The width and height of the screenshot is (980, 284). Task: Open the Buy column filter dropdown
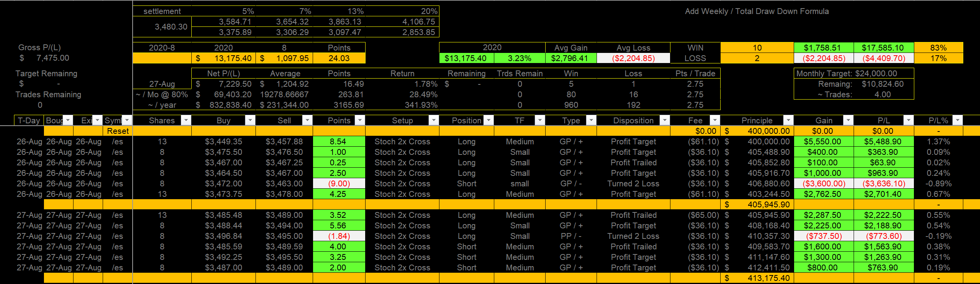tap(250, 121)
